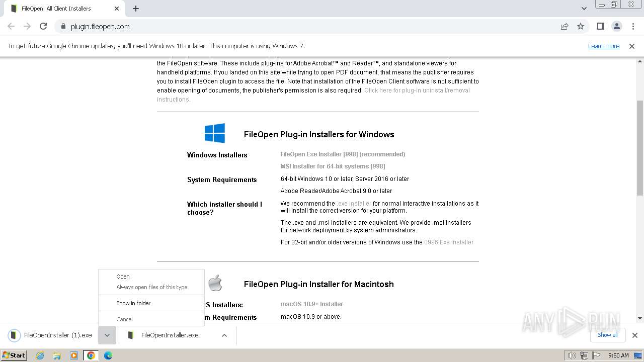Download the macOS 10.9+ Installer

[x=312, y=304]
